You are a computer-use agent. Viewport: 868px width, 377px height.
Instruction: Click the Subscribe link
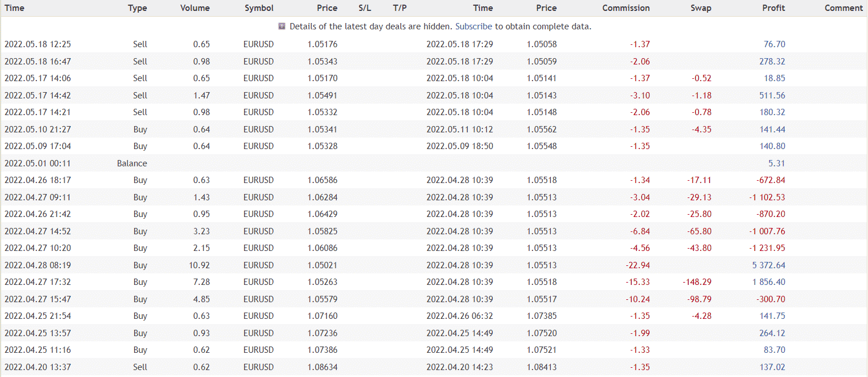(474, 26)
